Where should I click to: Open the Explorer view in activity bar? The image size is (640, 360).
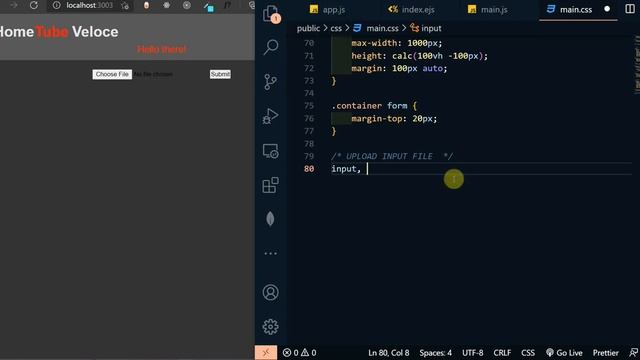pos(270,14)
